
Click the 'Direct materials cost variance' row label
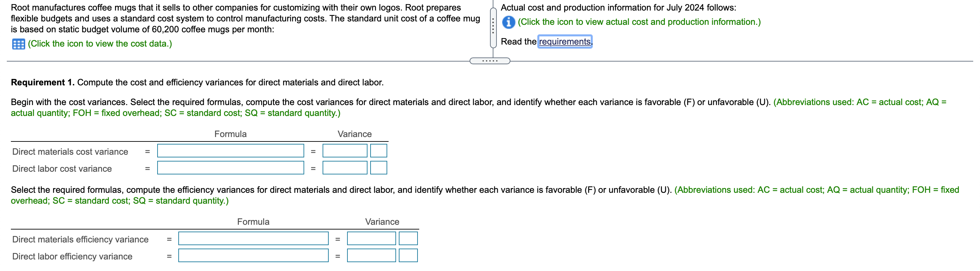tap(70, 152)
